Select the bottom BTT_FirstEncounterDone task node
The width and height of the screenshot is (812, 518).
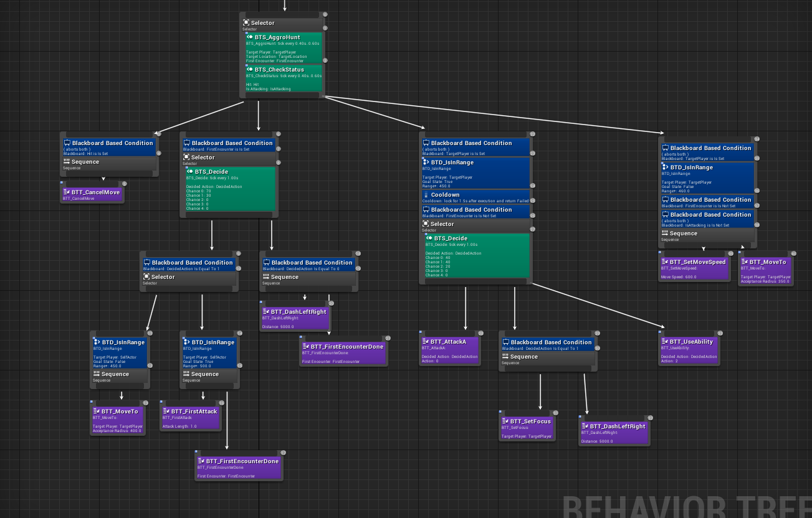click(238, 468)
